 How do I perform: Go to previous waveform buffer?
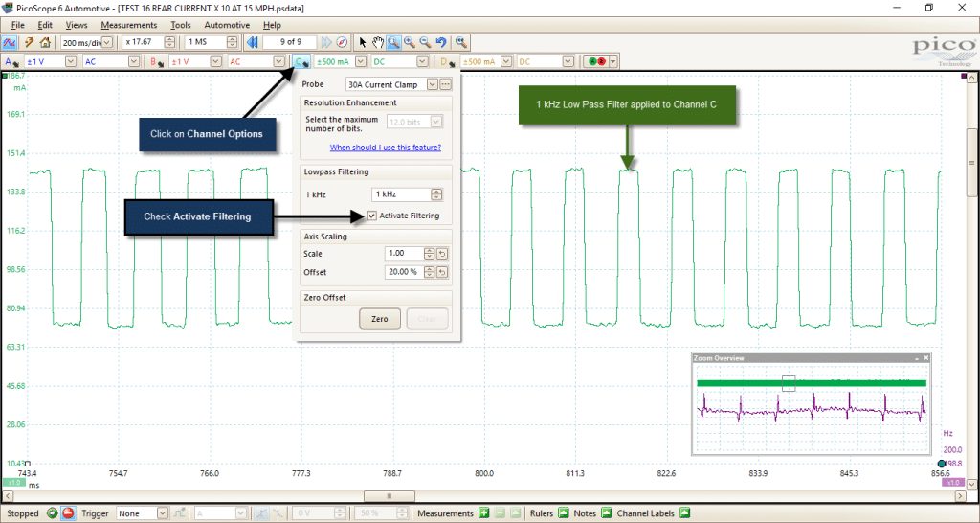[253, 42]
